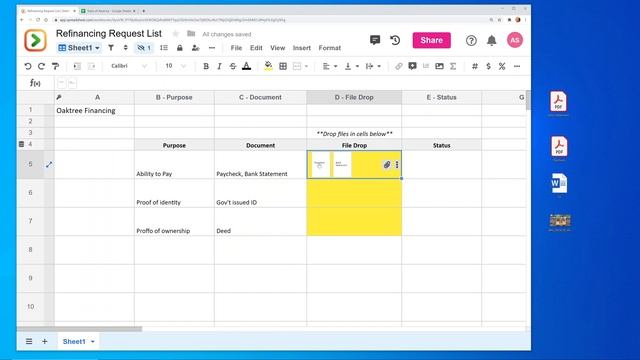Open the filter funnel tool

click(111, 48)
